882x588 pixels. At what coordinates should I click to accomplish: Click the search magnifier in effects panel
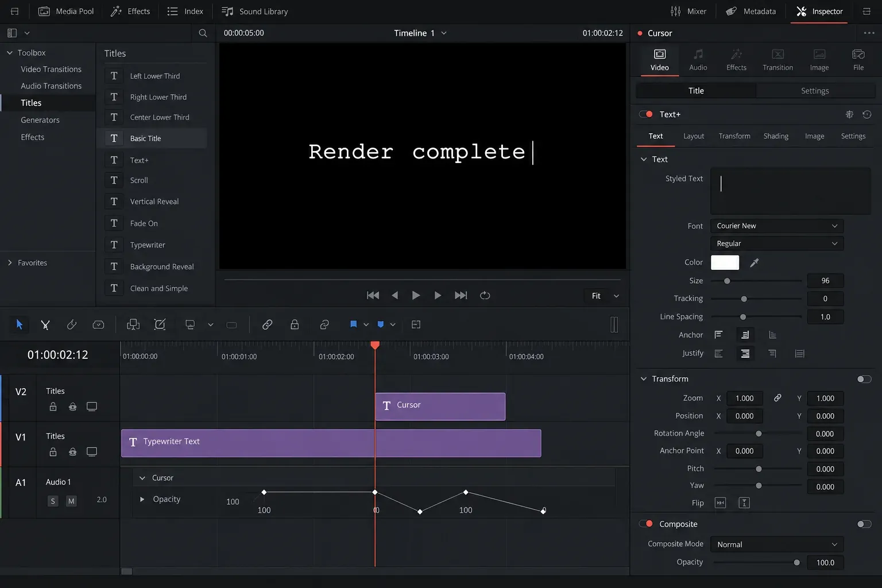coord(203,33)
